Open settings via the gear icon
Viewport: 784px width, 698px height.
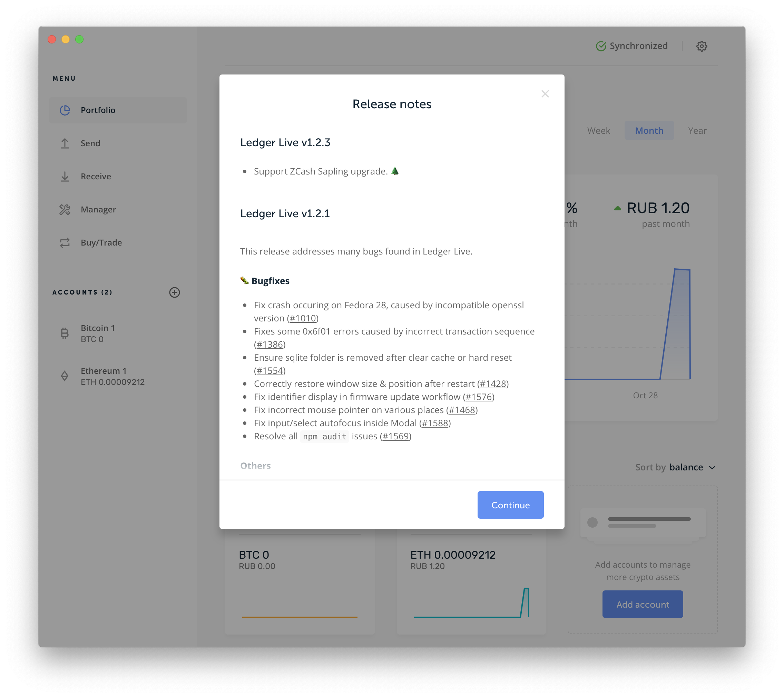702,46
